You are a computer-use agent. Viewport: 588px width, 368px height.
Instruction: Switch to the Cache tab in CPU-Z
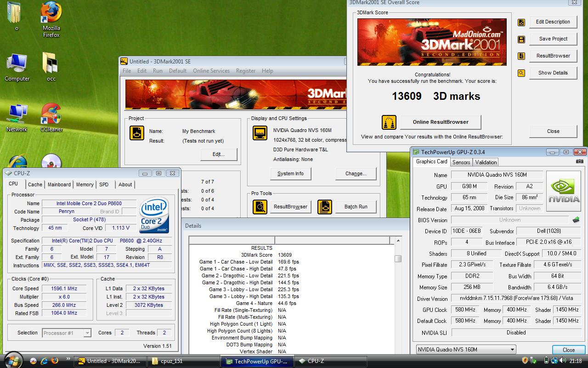point(35,184)
